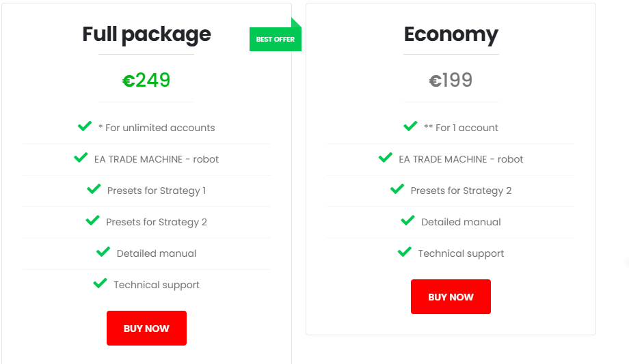629x364 pixels.
Task: Click Economy Technical support text
Action: tap(461, 253)
